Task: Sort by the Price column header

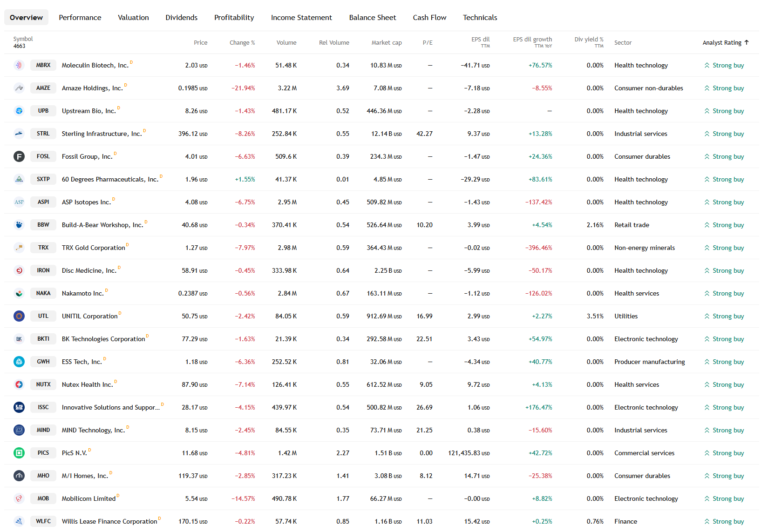Action: (201, 43)
